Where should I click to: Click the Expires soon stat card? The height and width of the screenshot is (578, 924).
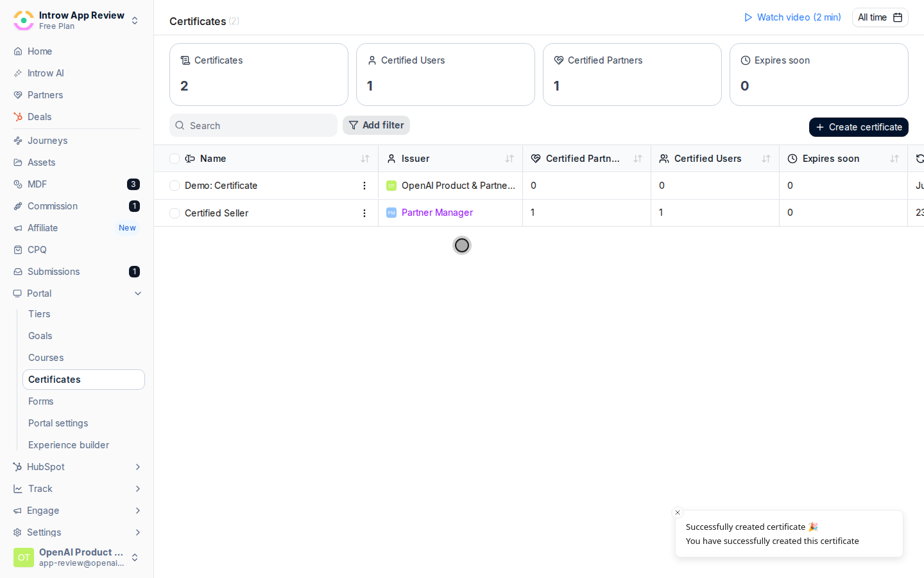tap(819, 74)
